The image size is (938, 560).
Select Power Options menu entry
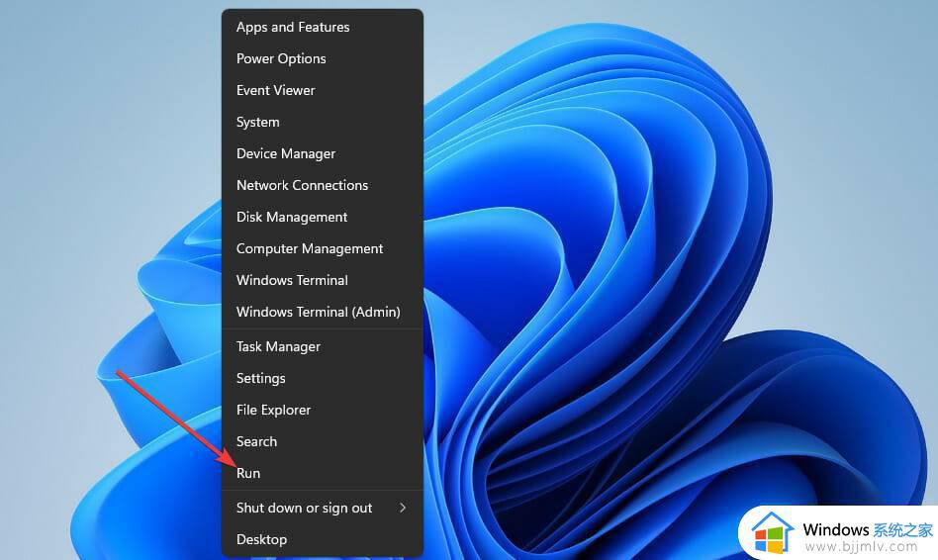[323, 58]
